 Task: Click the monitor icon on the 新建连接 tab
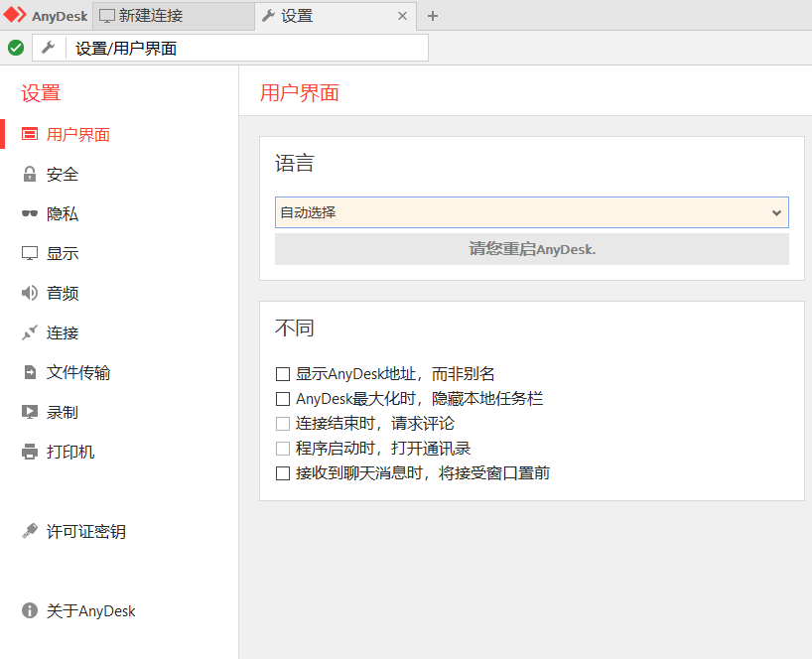[x=106, y=16]
